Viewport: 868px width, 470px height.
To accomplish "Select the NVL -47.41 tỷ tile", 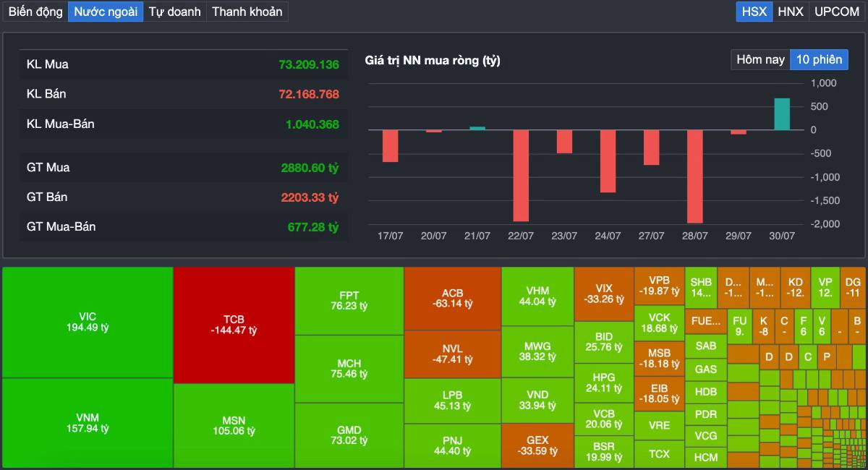I will pos(453,354).
